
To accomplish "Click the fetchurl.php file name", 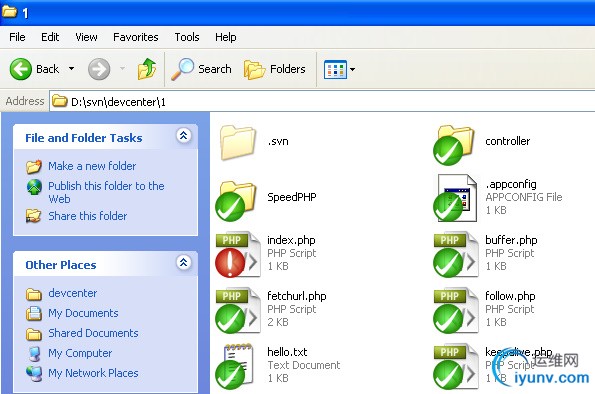I will pos(297,296).
